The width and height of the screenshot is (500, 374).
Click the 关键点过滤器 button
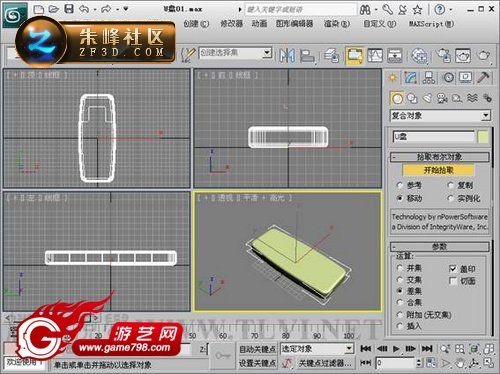(325, 363)
